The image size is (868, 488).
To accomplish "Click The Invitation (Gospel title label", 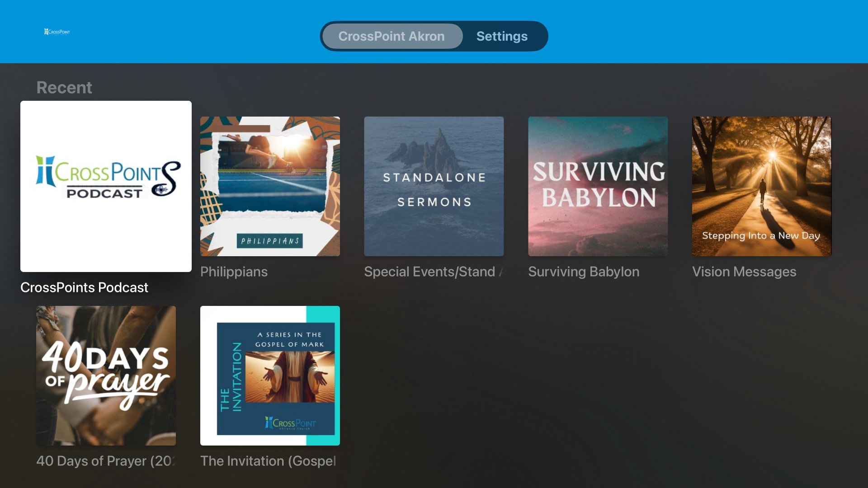I will coord(268,461).
